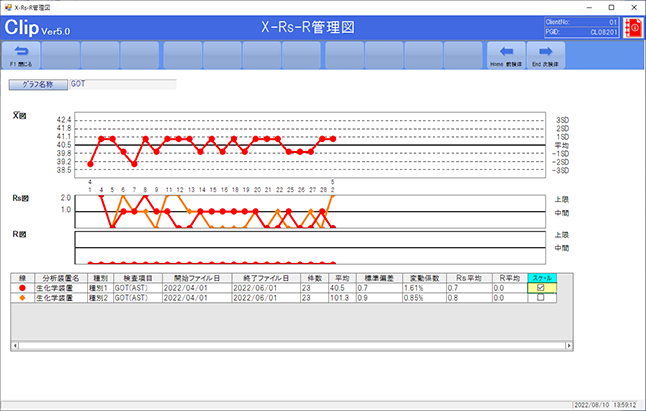Screen dimensions: 646x411
Task: Click the mean value 101.3 cell
Action: click(342, 298)
